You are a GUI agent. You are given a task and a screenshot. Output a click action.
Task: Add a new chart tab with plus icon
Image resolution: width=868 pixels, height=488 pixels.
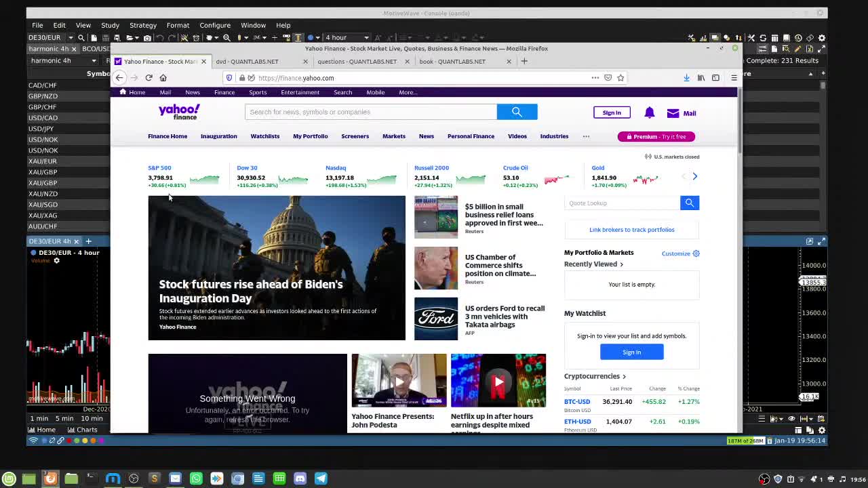[x=88, y=241]
